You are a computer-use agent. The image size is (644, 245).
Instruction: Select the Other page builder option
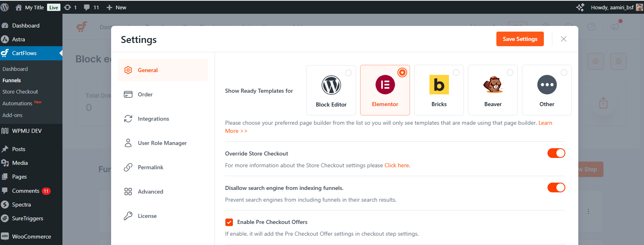547,85
